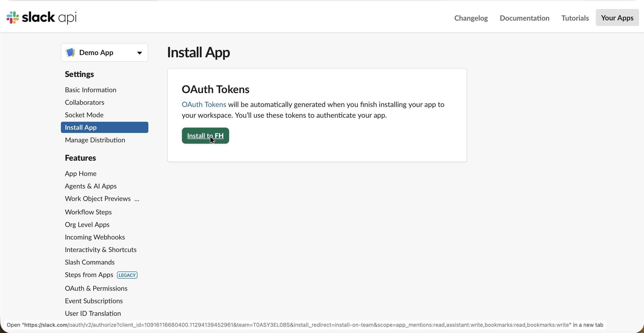Follow the OAuth Tokens hyperlink in description

[x=204, y=105]
